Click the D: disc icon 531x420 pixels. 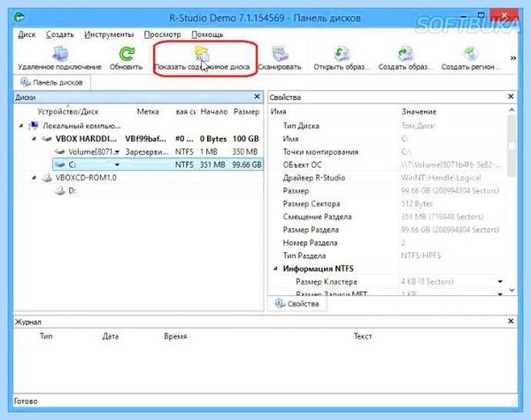(60, 190)
